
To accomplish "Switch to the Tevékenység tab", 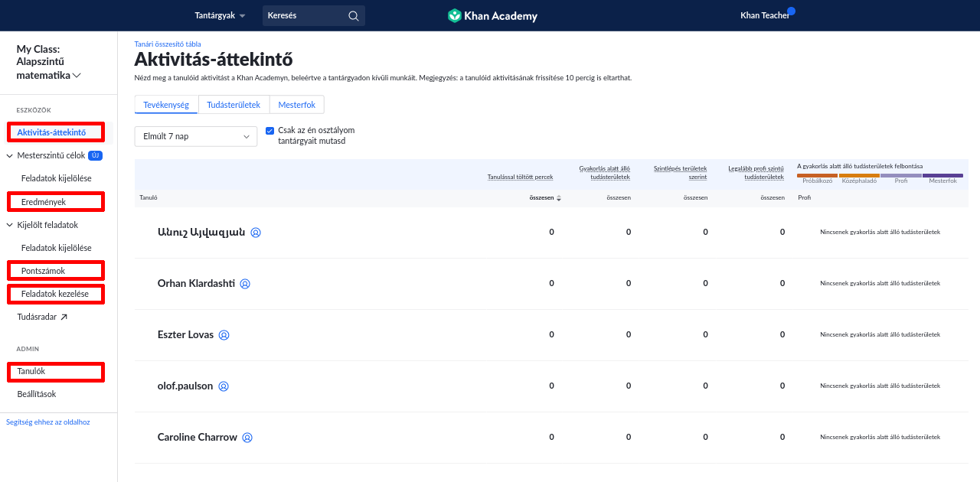I will coord(166,105).
